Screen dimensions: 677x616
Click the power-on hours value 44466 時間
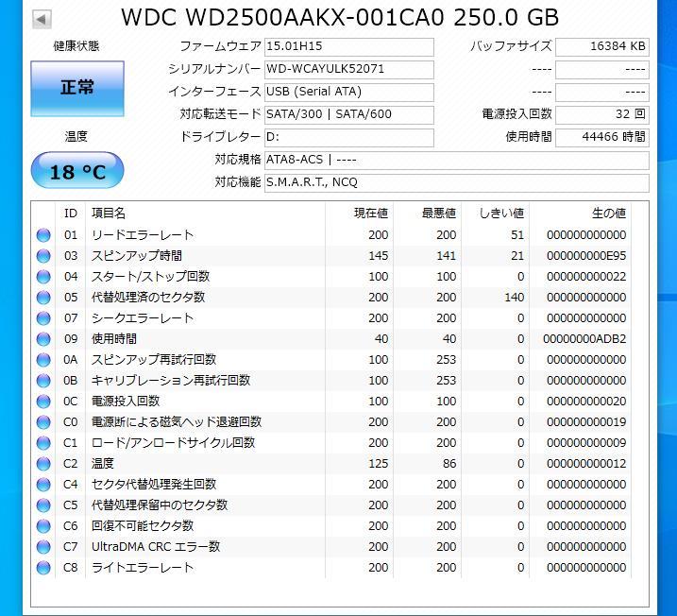pyautogui.click(x=601, y=138)
